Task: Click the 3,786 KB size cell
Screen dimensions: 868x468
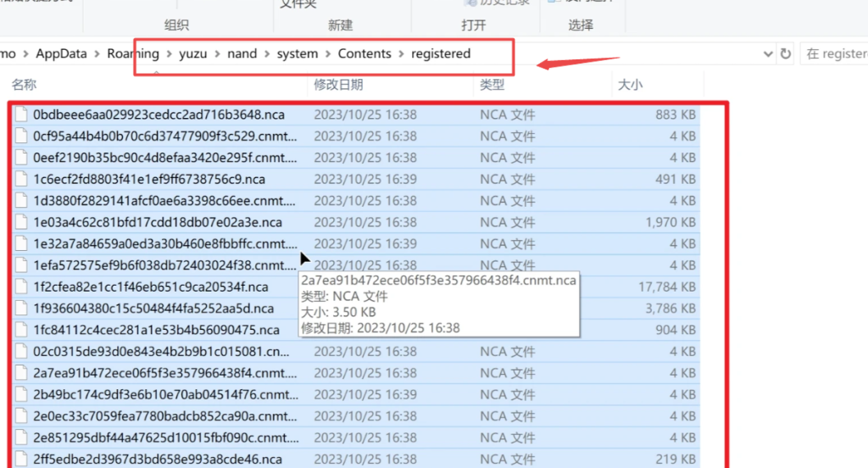Action: tap(670, 309)
